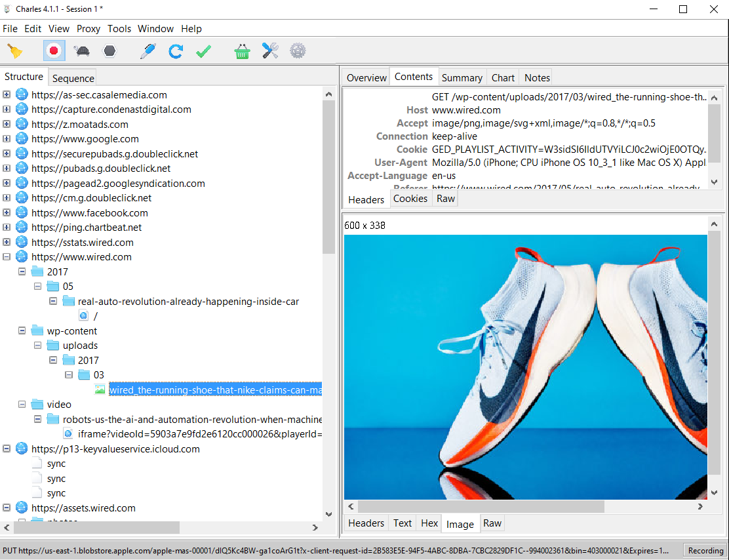Expand the www.google.com host node
Image resolution: width=729 pixels, height=560 pixels.
coord(7,138)
